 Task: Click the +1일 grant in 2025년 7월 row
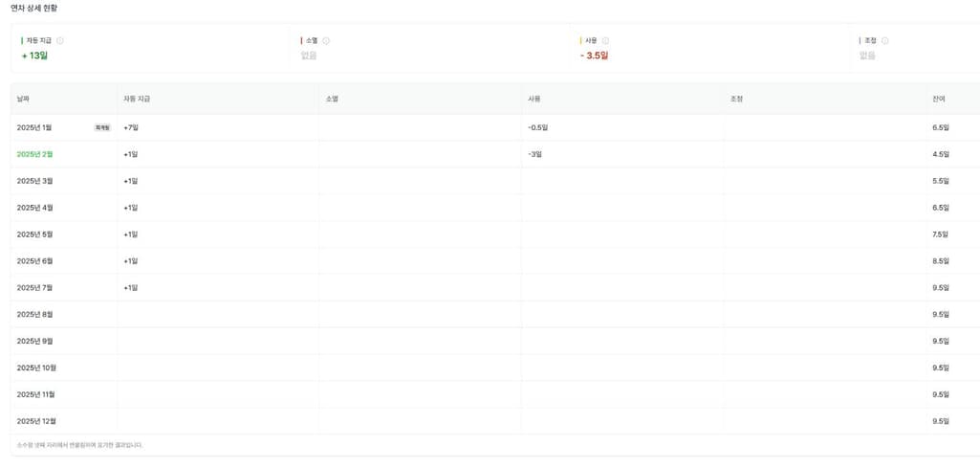tap(131, 288)
